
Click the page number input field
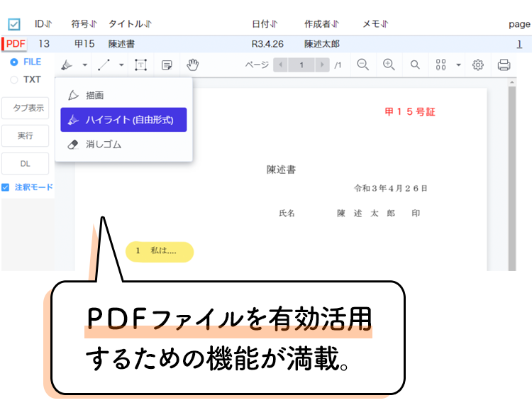(301, 65)
